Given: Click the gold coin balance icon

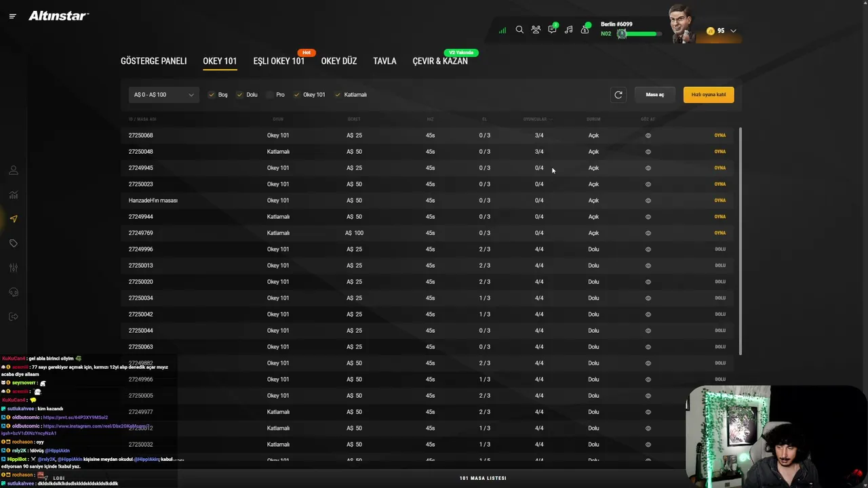Looking at the screenshot, I should tap(710, 31).
